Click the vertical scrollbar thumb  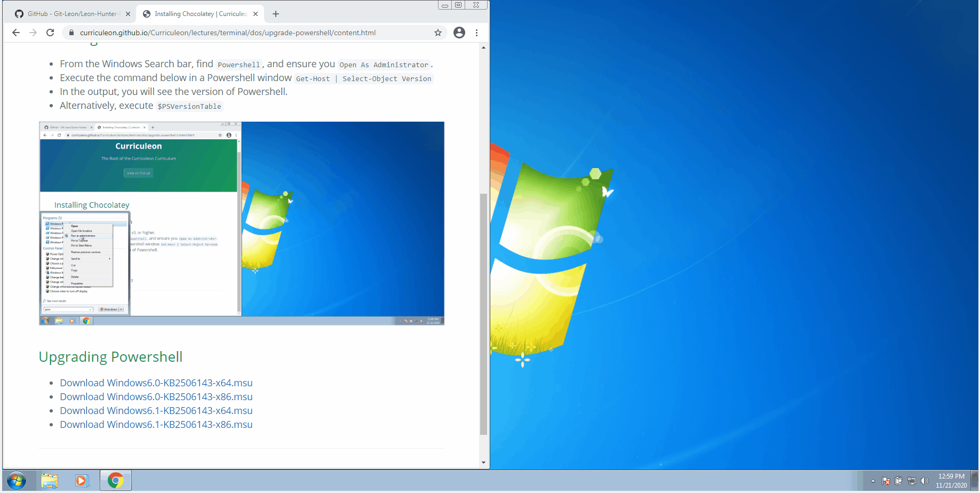tap(483, 314)
